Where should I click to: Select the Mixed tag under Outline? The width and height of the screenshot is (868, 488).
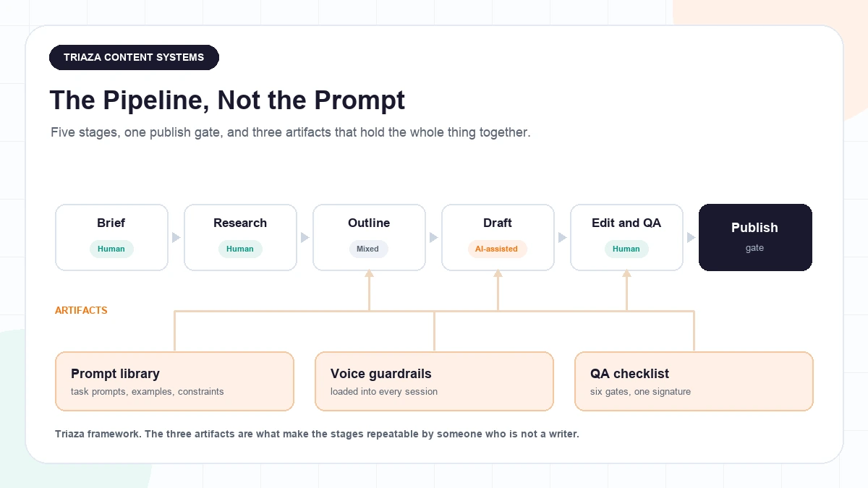(367, 249)
